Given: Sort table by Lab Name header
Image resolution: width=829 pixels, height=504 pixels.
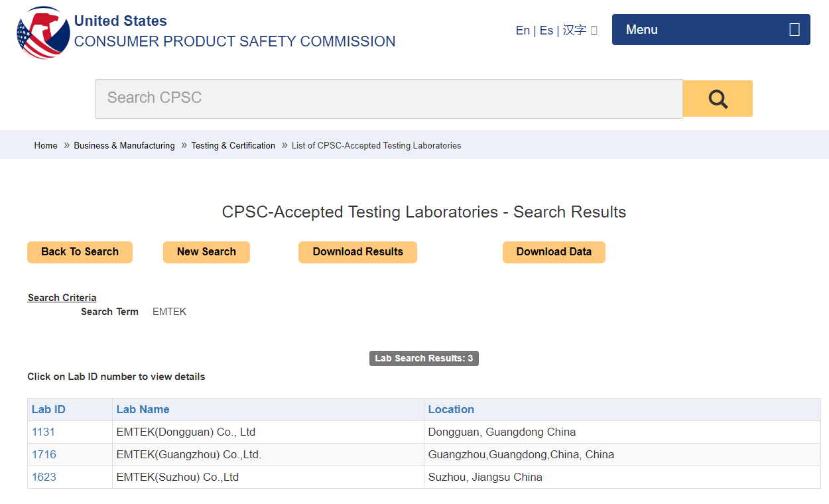Looking at the screenshot, I should (143, 410).
